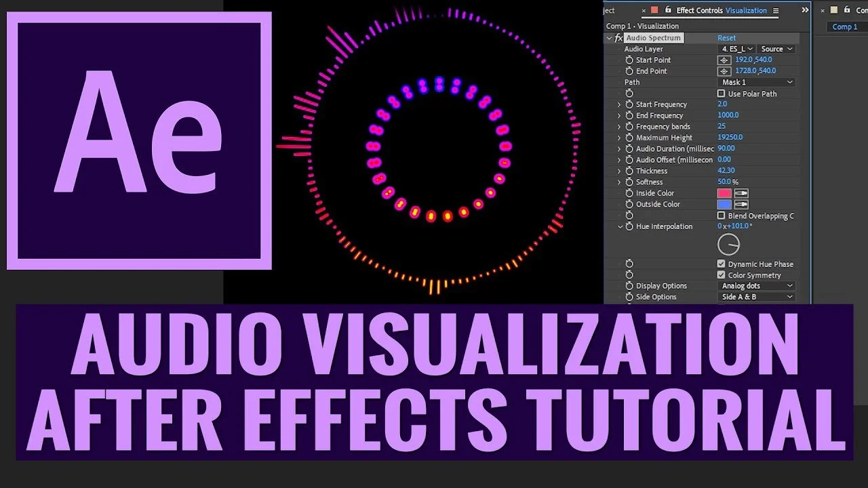Viewport: 868px width, 488px height.
Task: Open the Side Options Side A & B dropdown
Action: [x=756, y=297]
